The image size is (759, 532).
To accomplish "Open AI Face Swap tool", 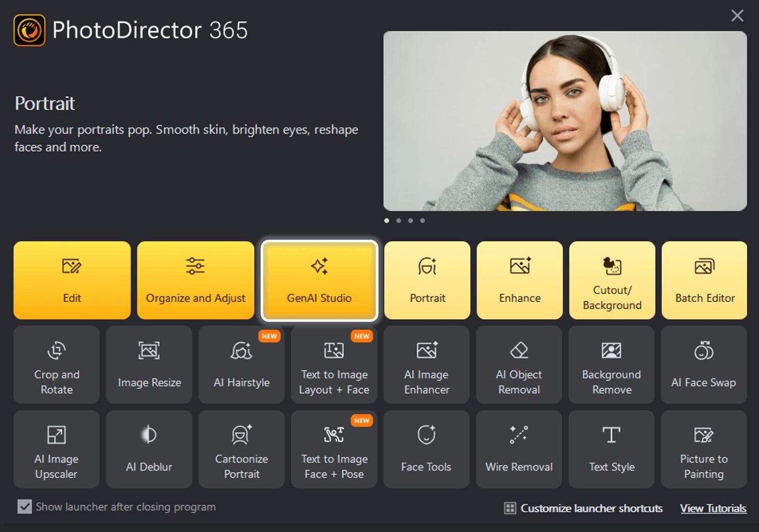I will coord(704,365).
